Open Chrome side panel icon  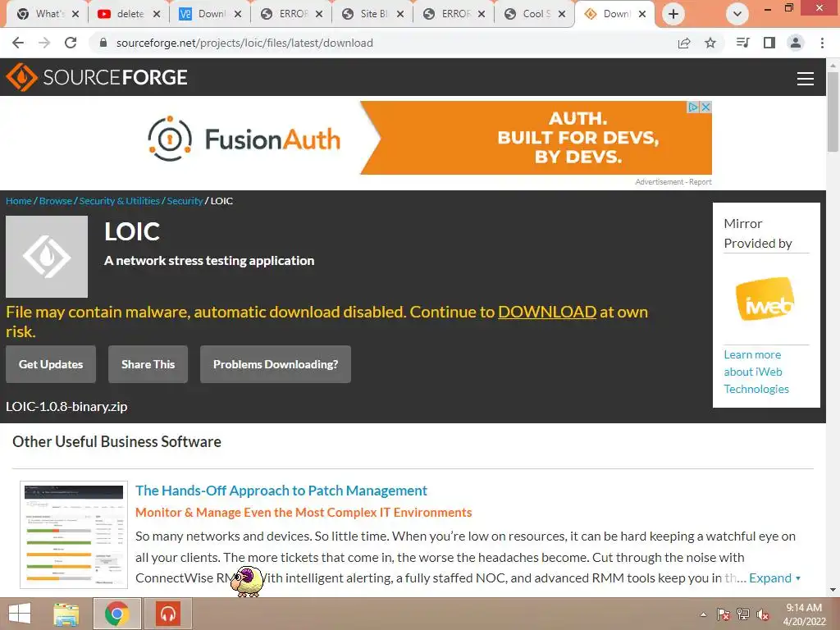click(x=769, y=43)
